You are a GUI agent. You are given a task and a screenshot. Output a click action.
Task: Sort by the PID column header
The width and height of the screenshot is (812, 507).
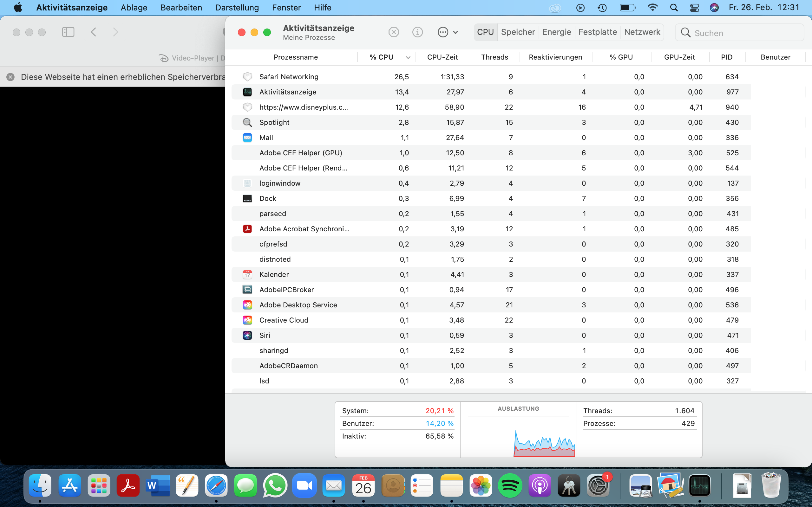(x=726, y=57)
